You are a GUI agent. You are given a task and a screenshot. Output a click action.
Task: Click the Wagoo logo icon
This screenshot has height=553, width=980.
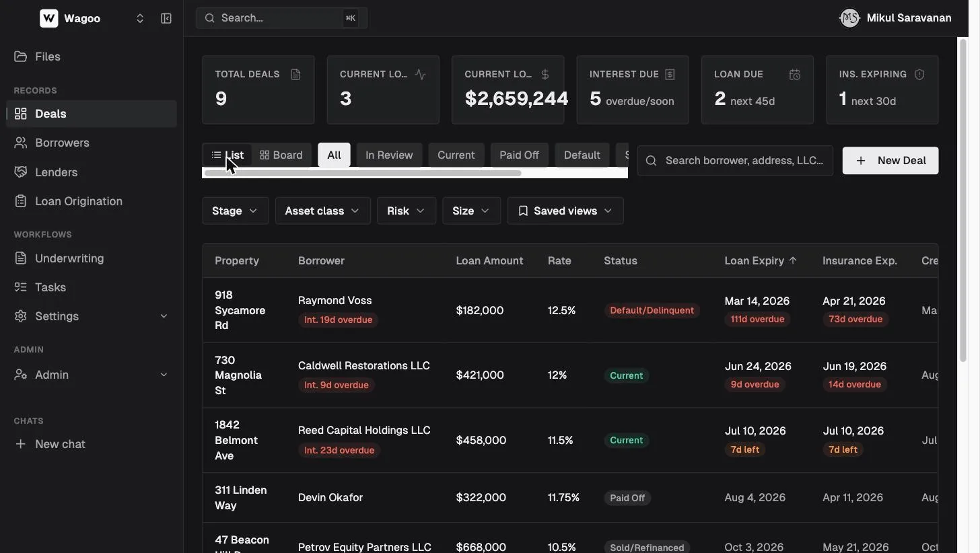[49, 18]
